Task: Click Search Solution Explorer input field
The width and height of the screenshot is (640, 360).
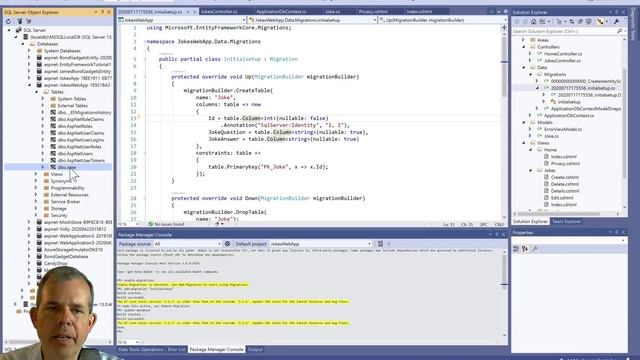Action: pos(563,31)
